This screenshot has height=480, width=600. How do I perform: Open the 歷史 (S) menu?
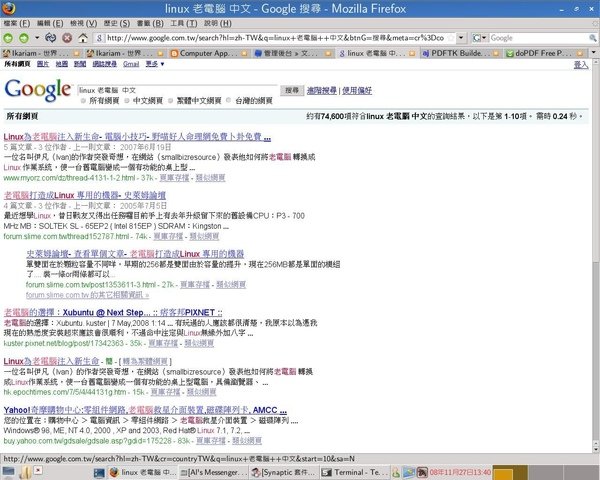tap(117, 23)
